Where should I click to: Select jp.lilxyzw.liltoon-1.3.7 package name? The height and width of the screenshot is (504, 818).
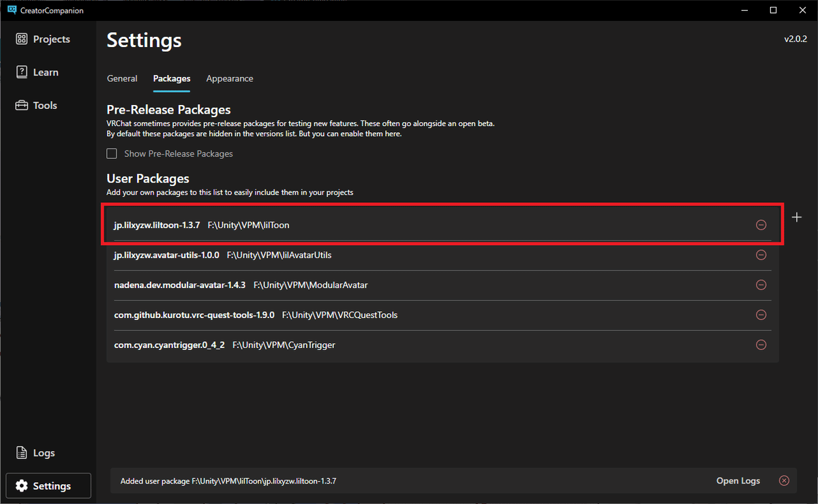(x=157, y=225)
